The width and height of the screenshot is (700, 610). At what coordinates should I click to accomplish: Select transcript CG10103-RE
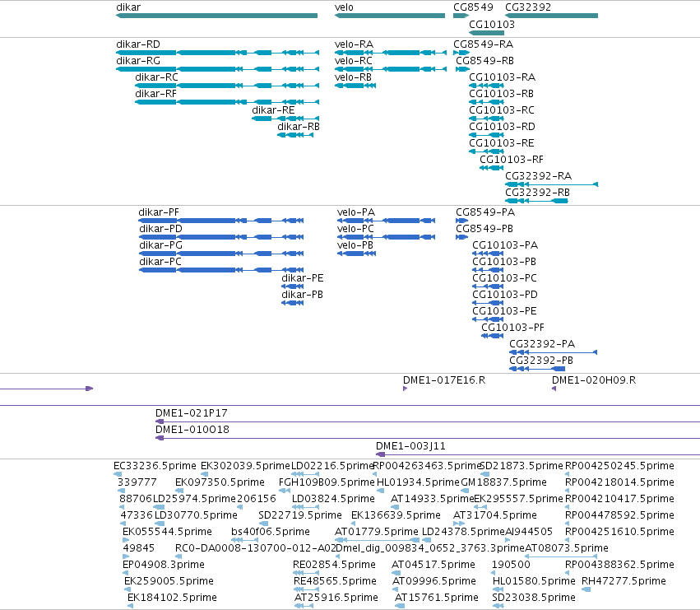click(486, 151)
